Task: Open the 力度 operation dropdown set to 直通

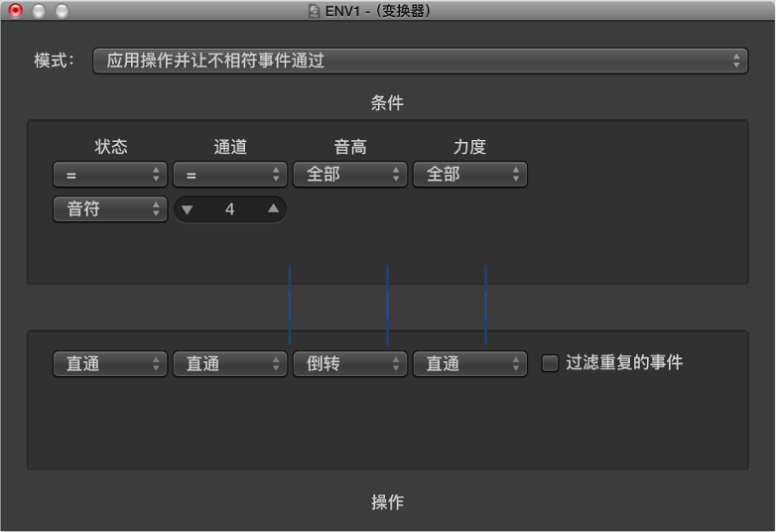Action: (x=469, y=364)
